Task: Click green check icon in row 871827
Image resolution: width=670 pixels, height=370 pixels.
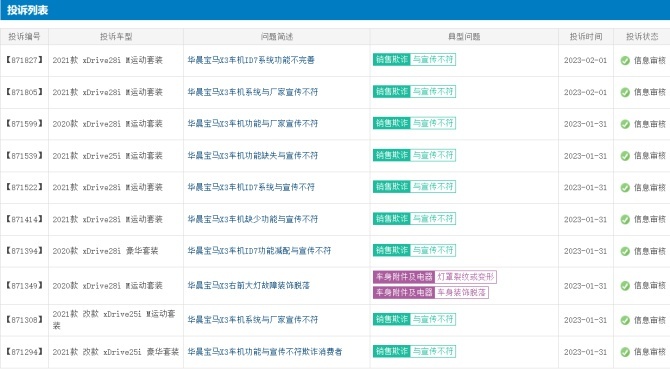Action: [x=625, y=61]
